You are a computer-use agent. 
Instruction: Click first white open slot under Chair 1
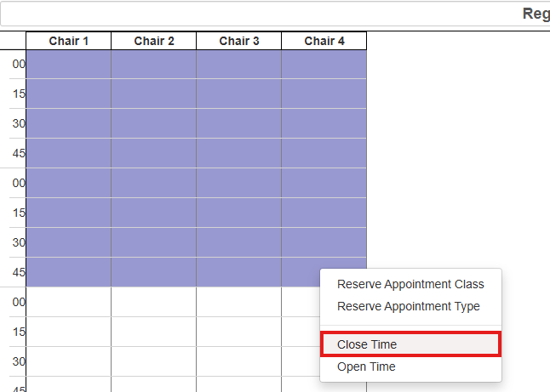tap(69, 302)
